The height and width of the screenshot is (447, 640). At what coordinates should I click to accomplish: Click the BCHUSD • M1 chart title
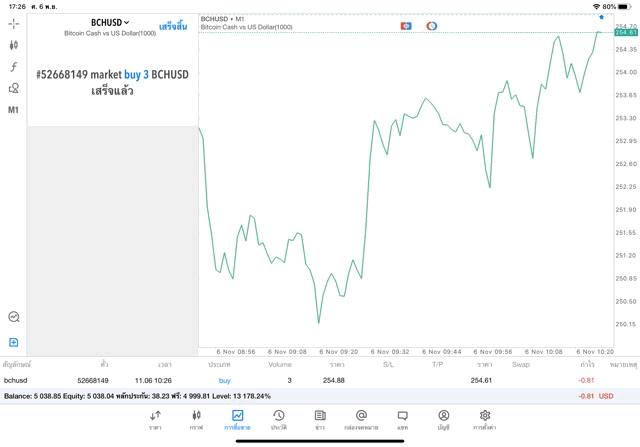coord(222,19)
